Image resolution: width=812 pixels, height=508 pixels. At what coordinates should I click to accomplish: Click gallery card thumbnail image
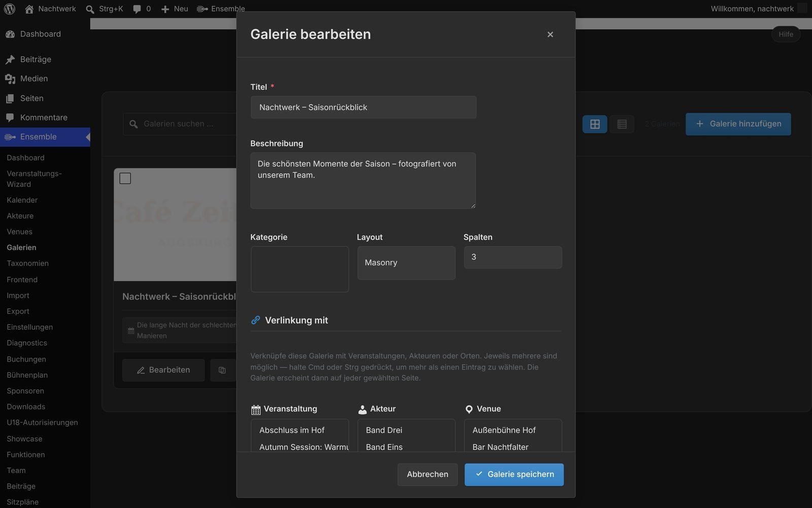tap(175, 225)
